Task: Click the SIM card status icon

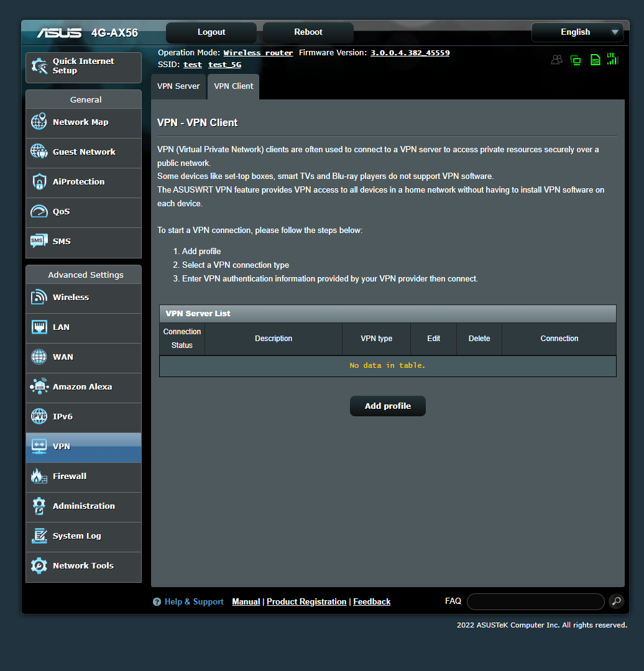Action: (x=595, y=60)
